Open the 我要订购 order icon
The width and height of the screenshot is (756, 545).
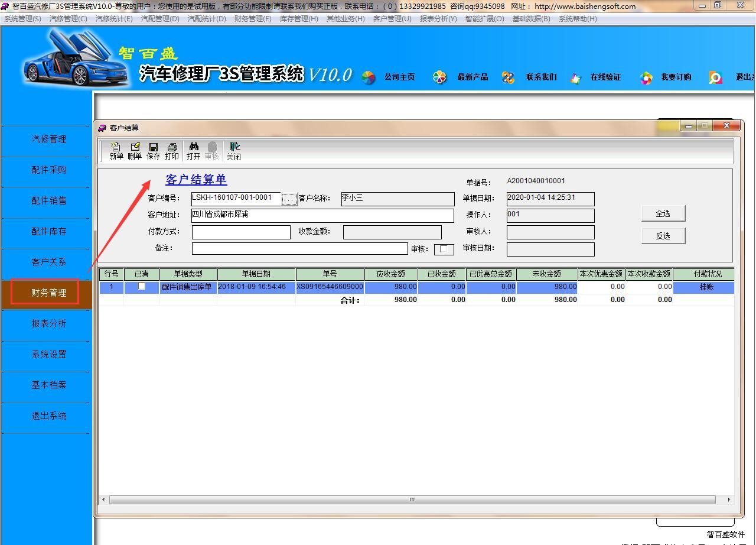[x=646, y=77]
